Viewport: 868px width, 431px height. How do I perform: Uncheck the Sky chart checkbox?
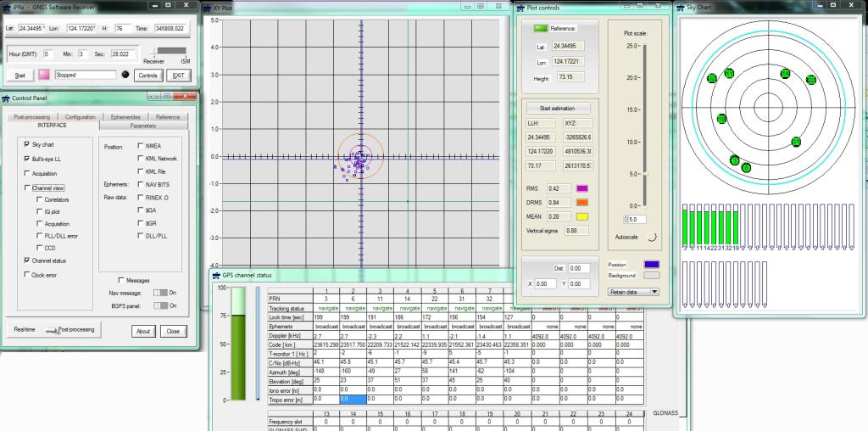(26, 144)
